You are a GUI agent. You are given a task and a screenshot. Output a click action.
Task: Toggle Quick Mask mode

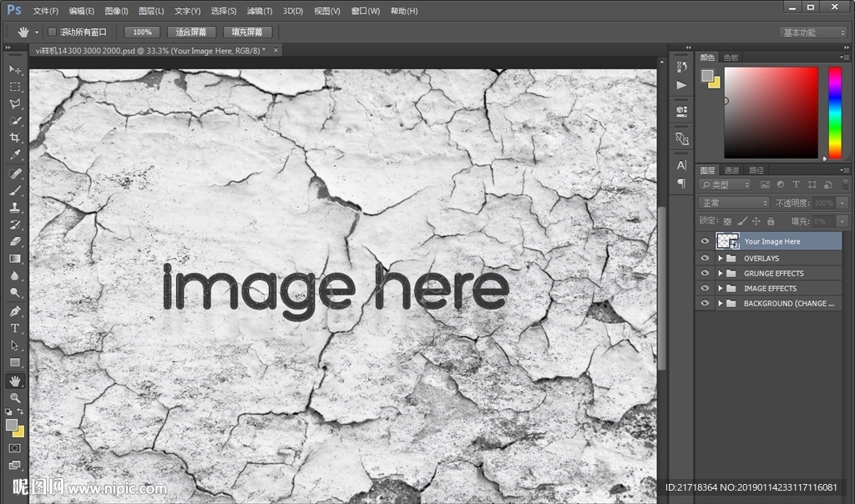15,448
